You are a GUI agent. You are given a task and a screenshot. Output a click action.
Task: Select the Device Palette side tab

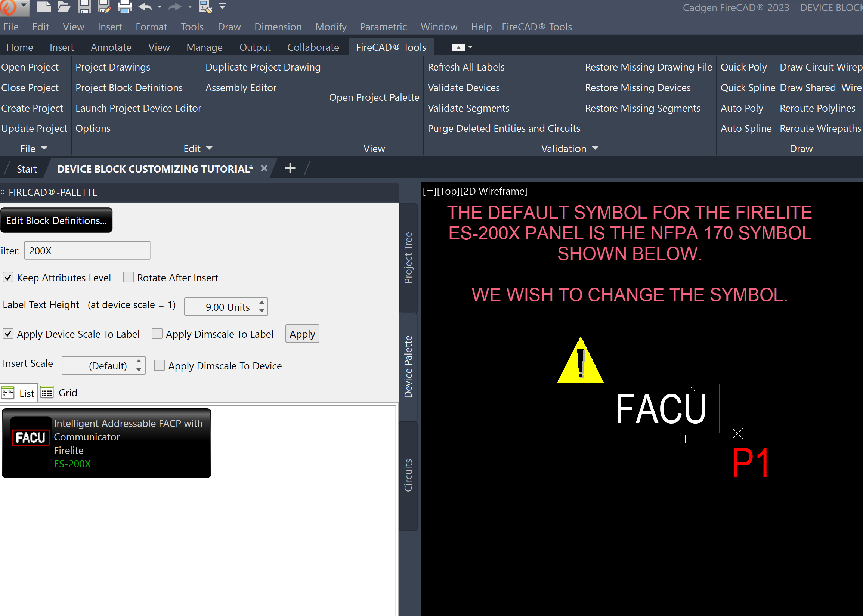408,367
